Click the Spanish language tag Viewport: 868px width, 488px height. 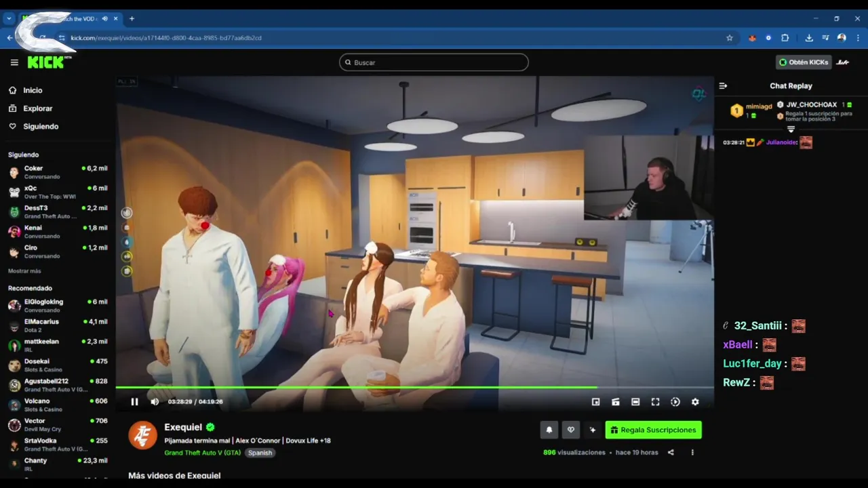click(x=260, y=453)
